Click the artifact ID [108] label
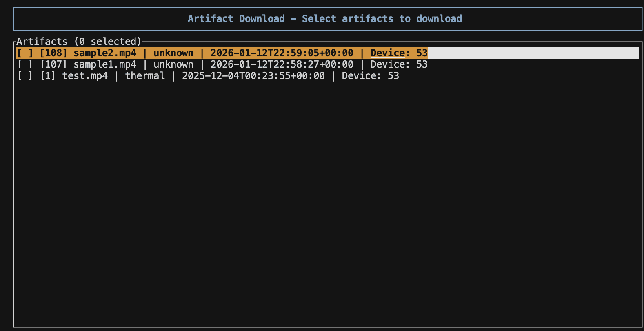Image resolution: width=644 pixels, height=331 pixels. [53, 53]
